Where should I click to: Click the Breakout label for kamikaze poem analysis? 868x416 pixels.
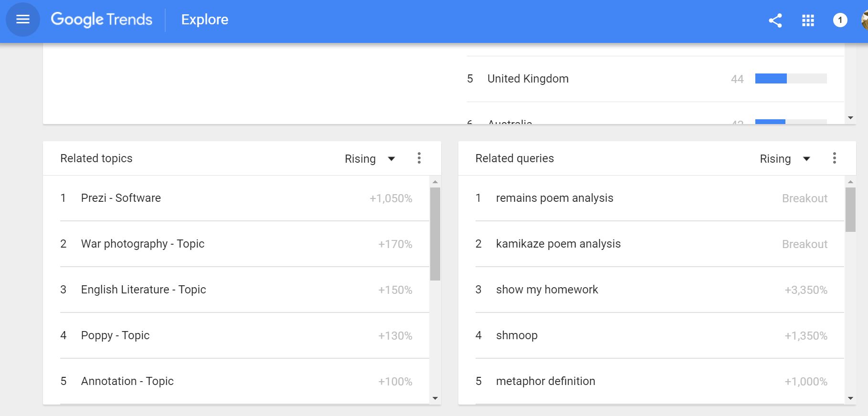point(804,244)
